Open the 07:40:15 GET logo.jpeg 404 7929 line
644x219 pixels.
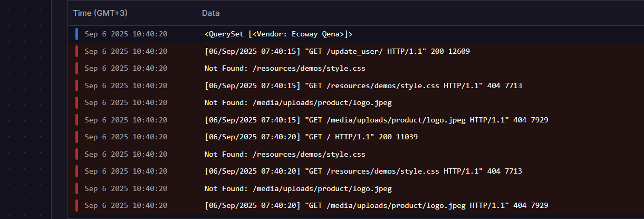(376, 120)
